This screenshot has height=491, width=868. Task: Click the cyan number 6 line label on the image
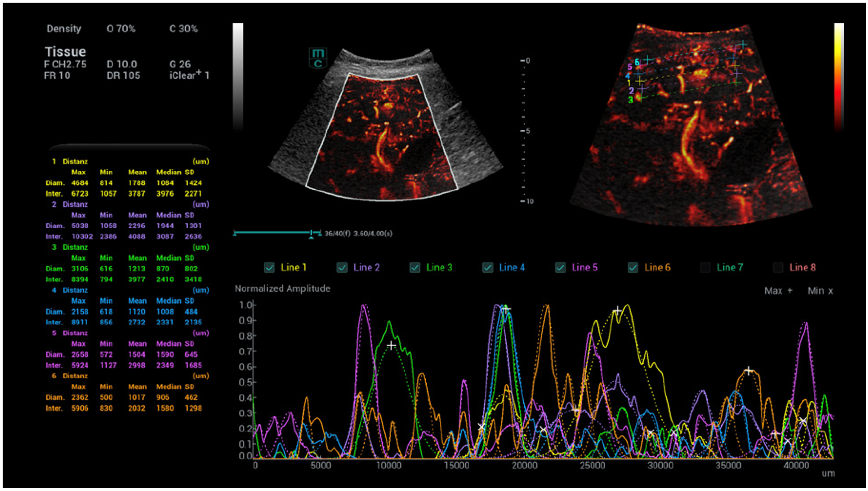(x=637, y=62)
